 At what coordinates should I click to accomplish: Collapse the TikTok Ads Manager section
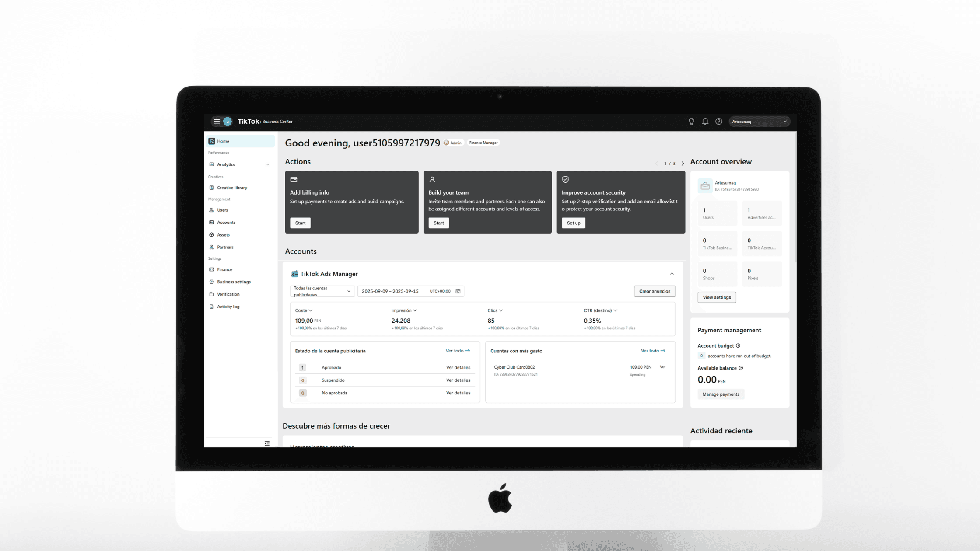point(672,274)
